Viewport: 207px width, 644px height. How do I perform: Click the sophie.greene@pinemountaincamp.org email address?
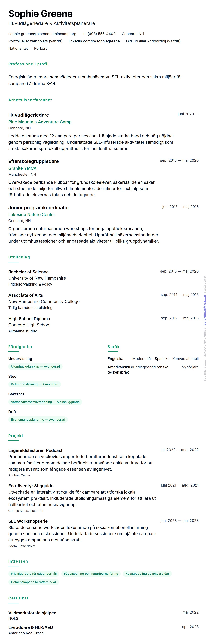(x=42, y=34)
